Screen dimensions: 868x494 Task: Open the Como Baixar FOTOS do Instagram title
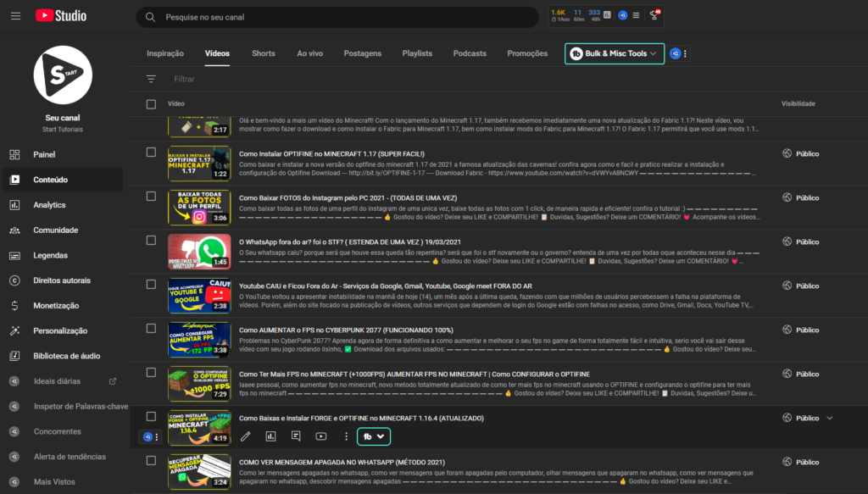click(348, 197)
